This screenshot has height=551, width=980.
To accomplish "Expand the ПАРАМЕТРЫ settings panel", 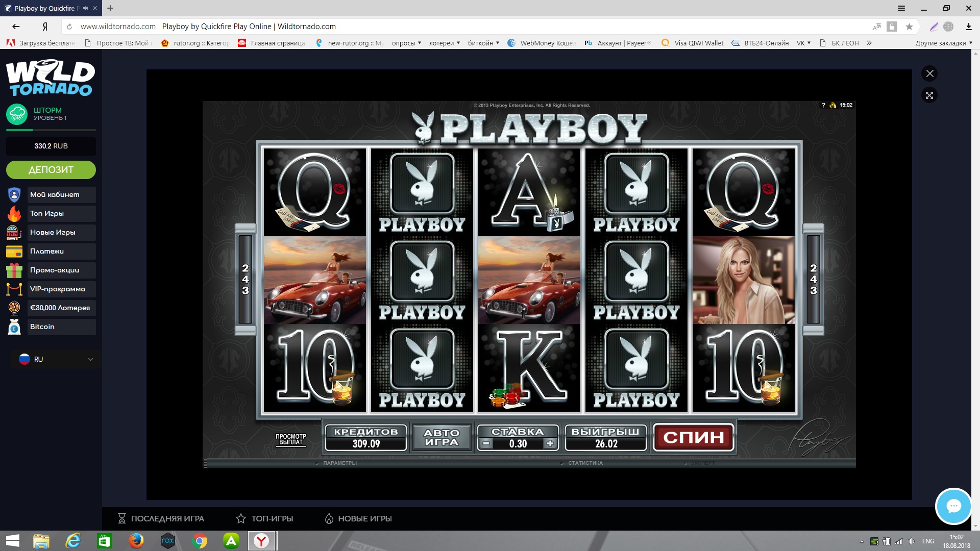I will pos(339,463).
